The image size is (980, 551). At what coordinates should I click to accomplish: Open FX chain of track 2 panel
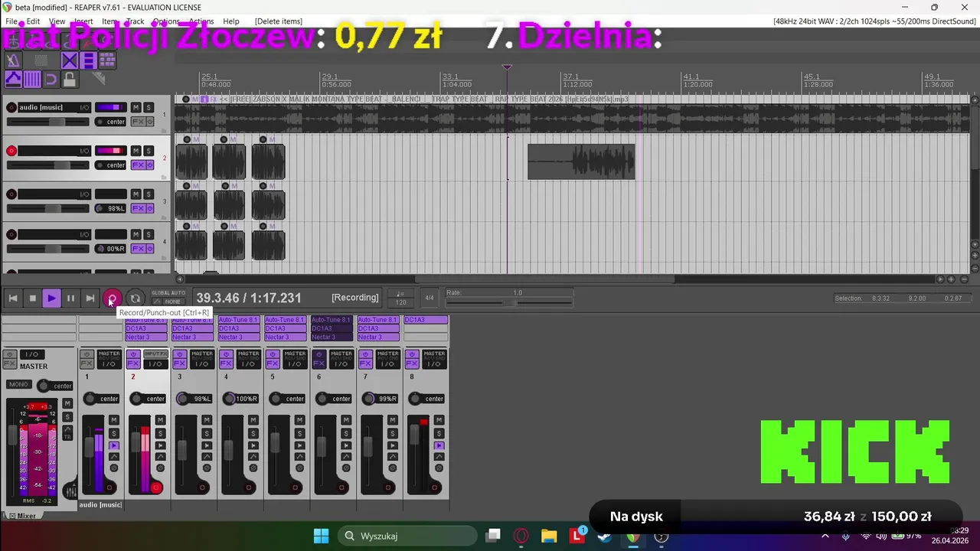[139, 165]
